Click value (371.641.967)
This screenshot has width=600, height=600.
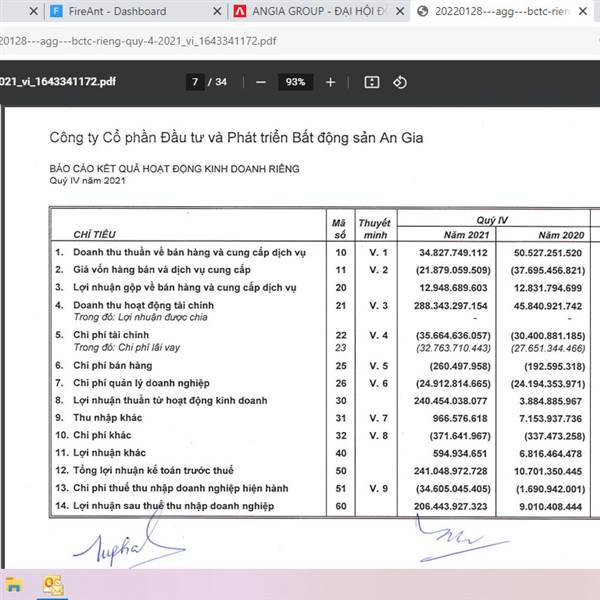click(x=460, y=436)
